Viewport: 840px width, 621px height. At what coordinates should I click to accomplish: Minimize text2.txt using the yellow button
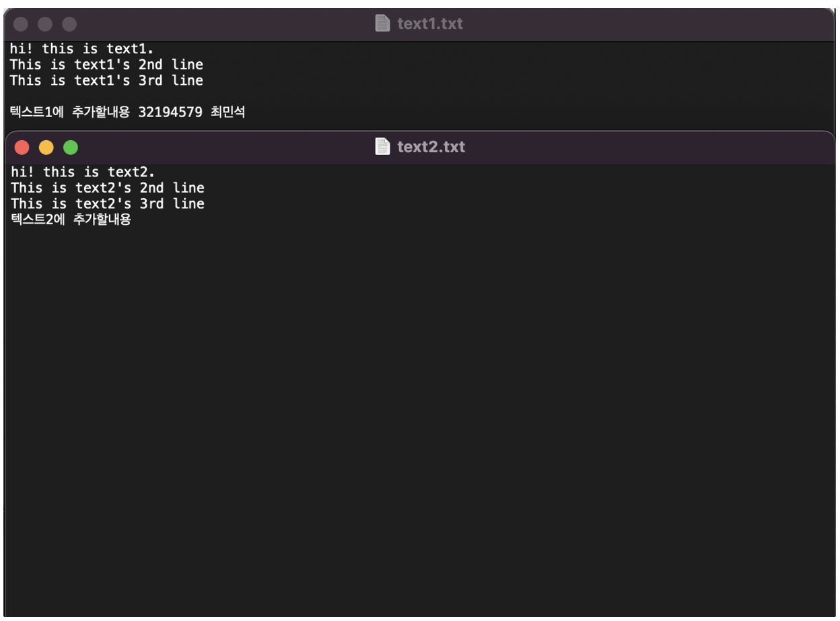[46, 148]
